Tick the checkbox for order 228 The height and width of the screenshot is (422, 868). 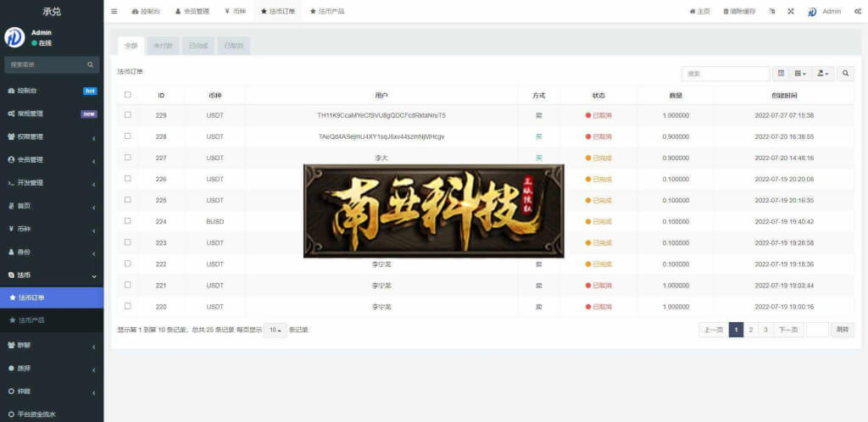coord(128,136)
